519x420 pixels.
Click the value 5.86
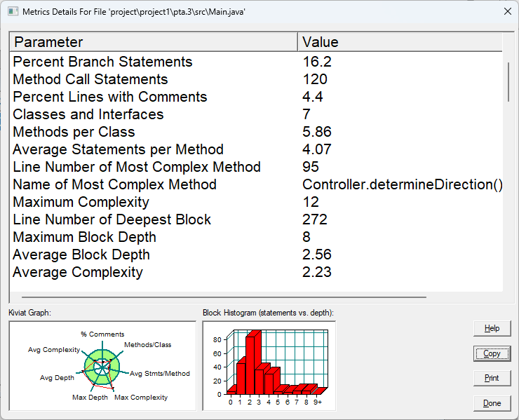point(317,132)
